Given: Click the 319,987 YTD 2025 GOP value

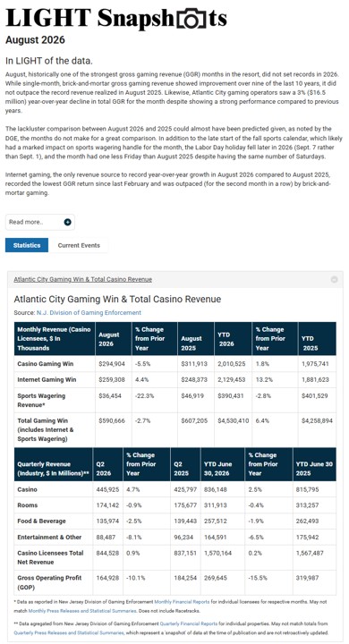Looking at the screenshot, I should coord(308,578).
